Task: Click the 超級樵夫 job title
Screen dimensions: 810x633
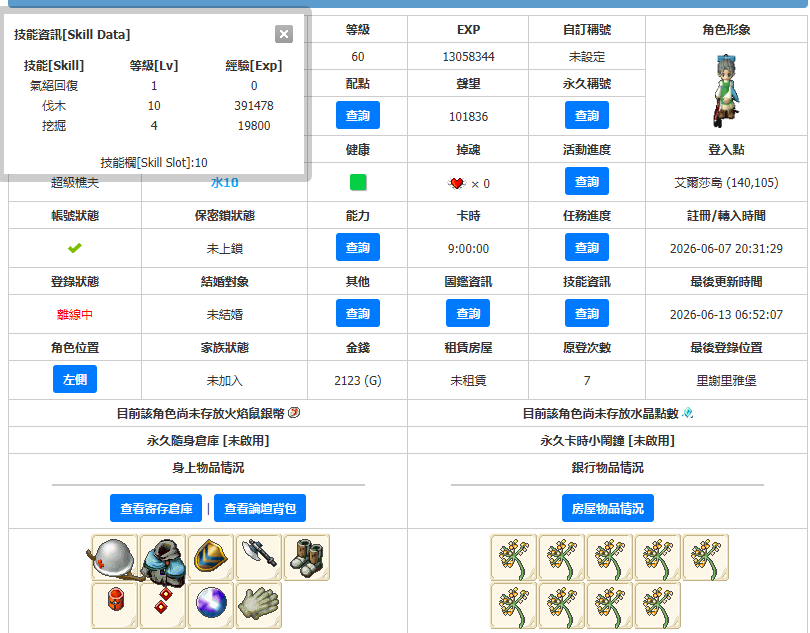Action: 75,182
